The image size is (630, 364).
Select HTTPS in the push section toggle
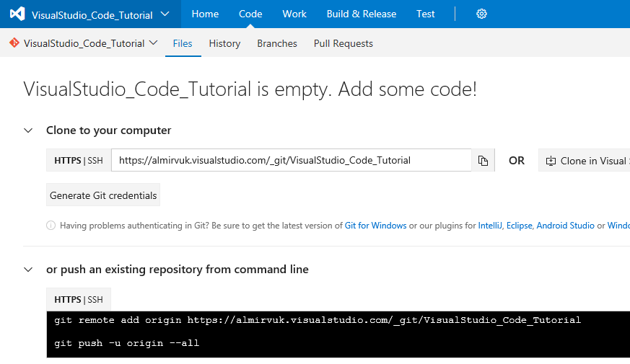click(x=68, y=300)
